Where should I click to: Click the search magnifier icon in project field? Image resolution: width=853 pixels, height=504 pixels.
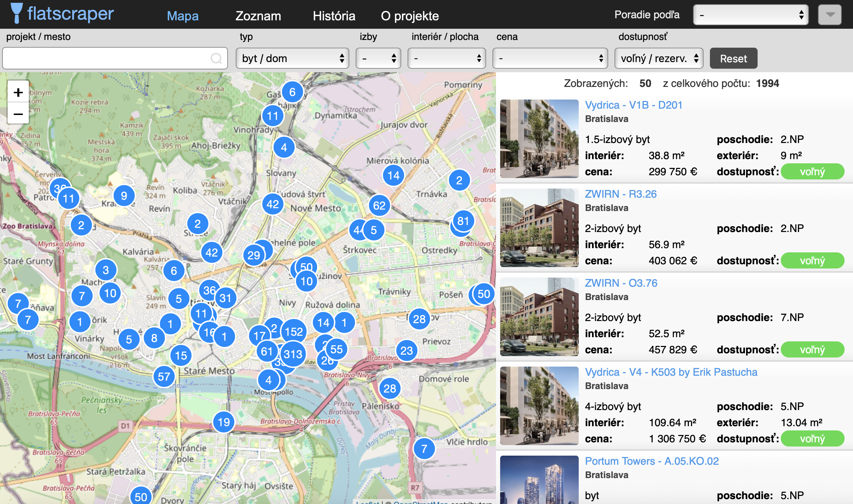click(216, 58)
